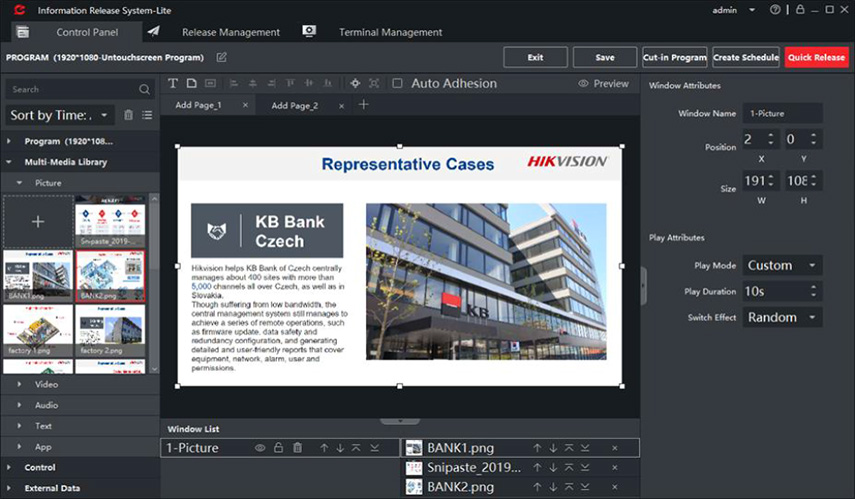The width and height of the screenshot is (855, 499).
Task: Move 1-Picture window down one layer
Action: (340, 448)
